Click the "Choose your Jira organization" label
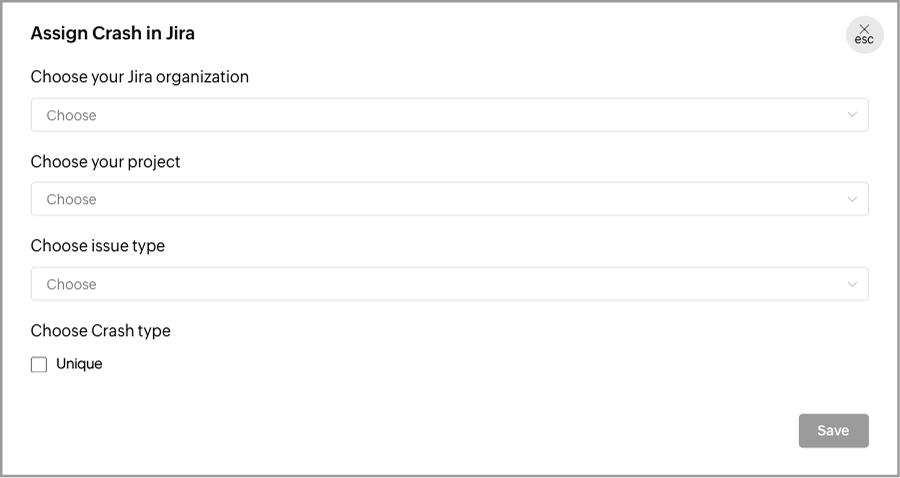The height and width of the screenshot is (478, 900). pyautogui.click(x=139, y=77)
